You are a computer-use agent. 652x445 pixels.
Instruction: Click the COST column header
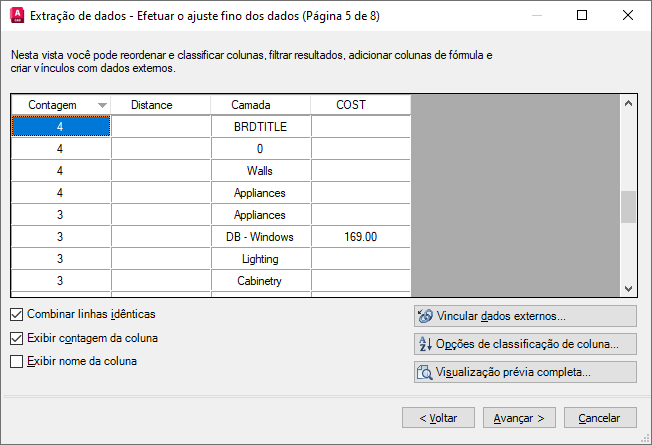(x=351, y=105)
